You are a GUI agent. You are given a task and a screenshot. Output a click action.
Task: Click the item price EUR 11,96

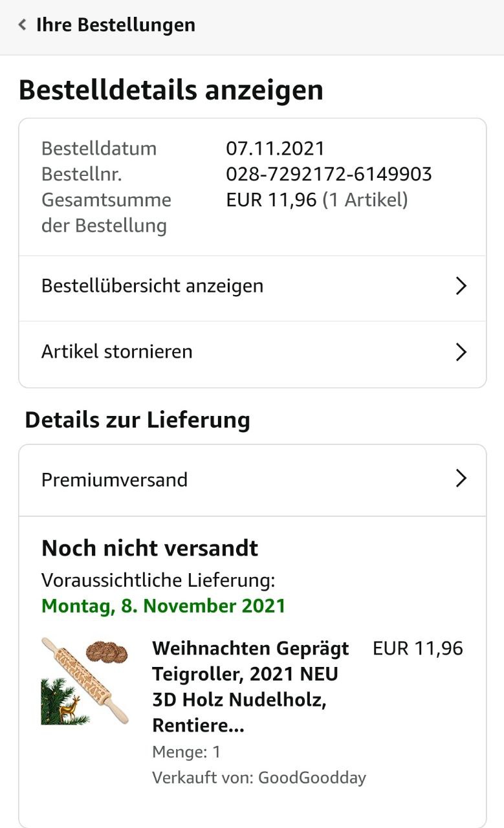[418, 648]
